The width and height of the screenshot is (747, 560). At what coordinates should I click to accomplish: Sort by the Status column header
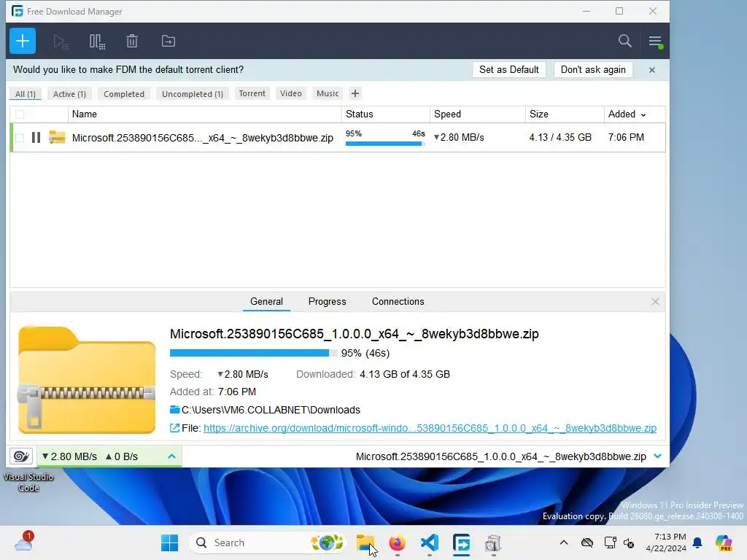[385, 114]
